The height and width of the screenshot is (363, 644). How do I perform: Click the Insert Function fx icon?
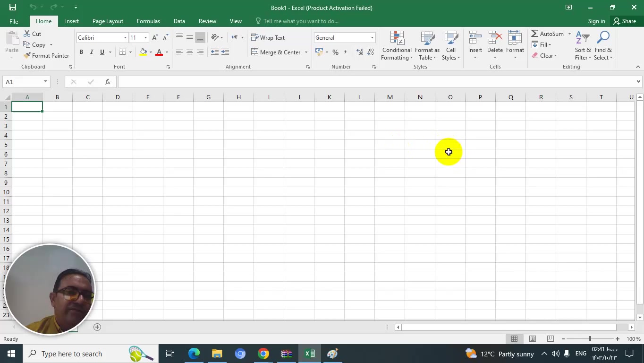pyautogui.click(x=108, y=82)
